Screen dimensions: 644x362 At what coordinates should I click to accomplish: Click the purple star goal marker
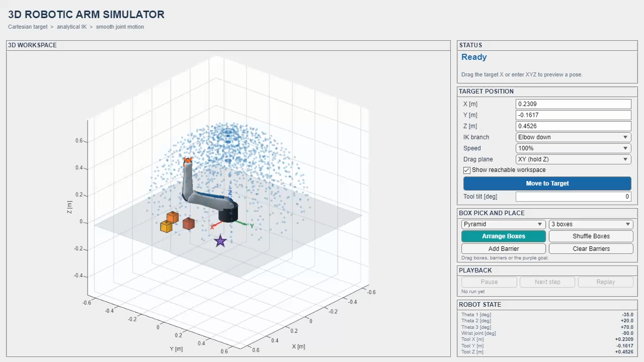click(x=220, y=241)
